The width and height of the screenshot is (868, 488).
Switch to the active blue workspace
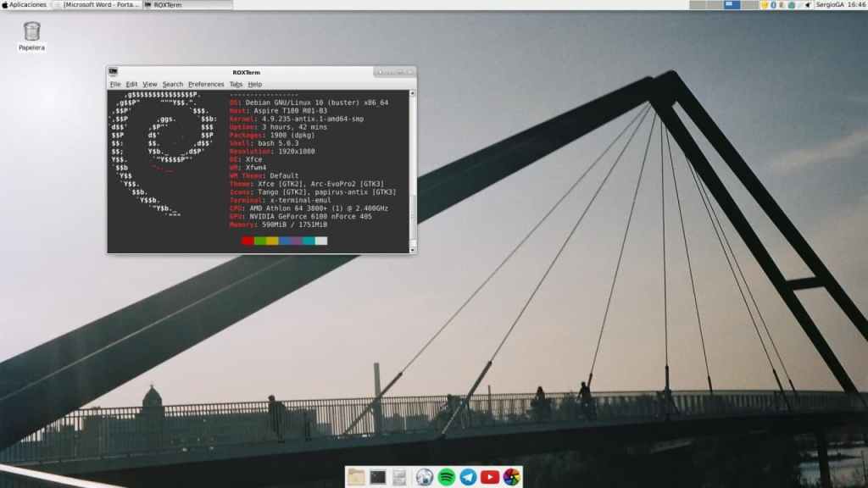click(733, 5)
